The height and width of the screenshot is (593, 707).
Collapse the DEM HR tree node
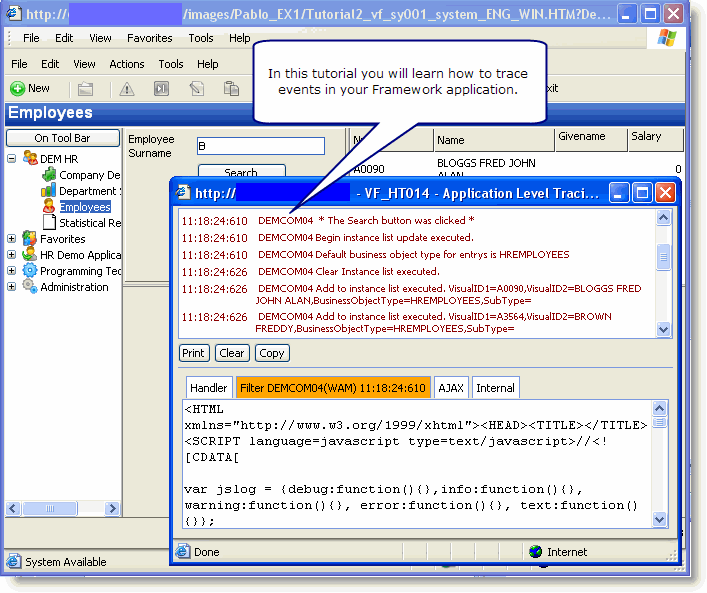(x=12, y=158)
